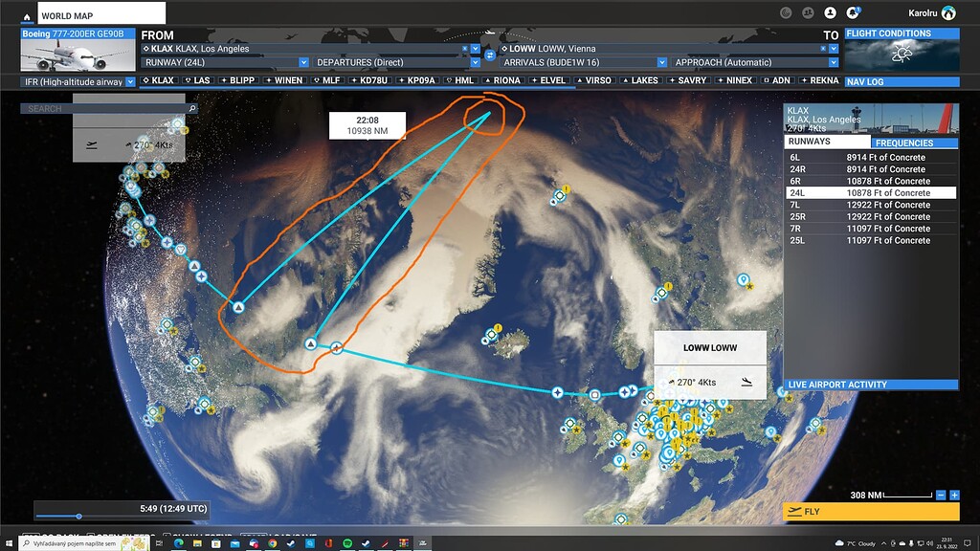Viewport: 980px width, 551px height.
Task: Select the RUNWAYS tab
Action: pyautogui.click(x=827, y=141)
